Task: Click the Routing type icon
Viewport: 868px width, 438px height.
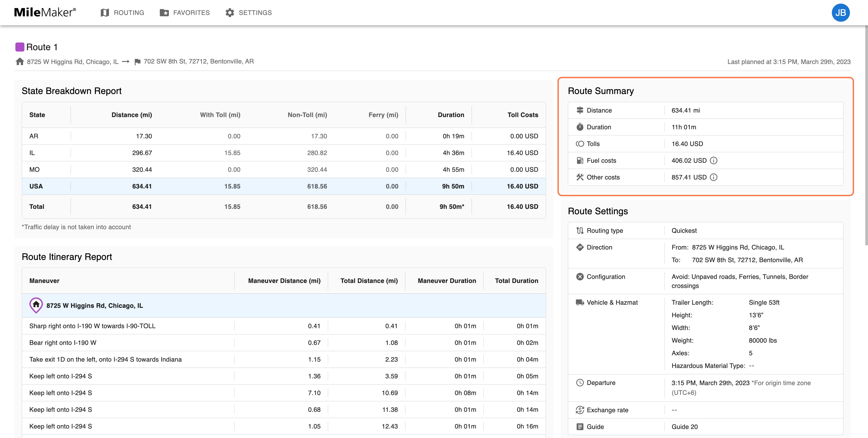Action: click(x=580, y=231)
